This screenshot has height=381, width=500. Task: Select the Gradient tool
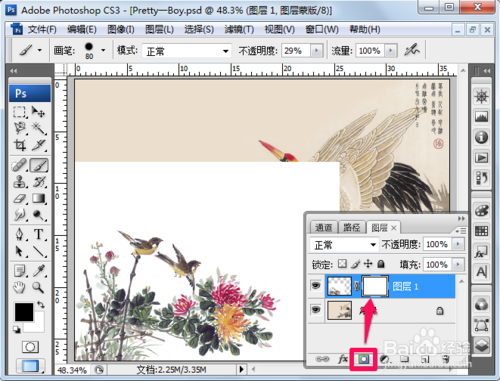click(39, 199)
